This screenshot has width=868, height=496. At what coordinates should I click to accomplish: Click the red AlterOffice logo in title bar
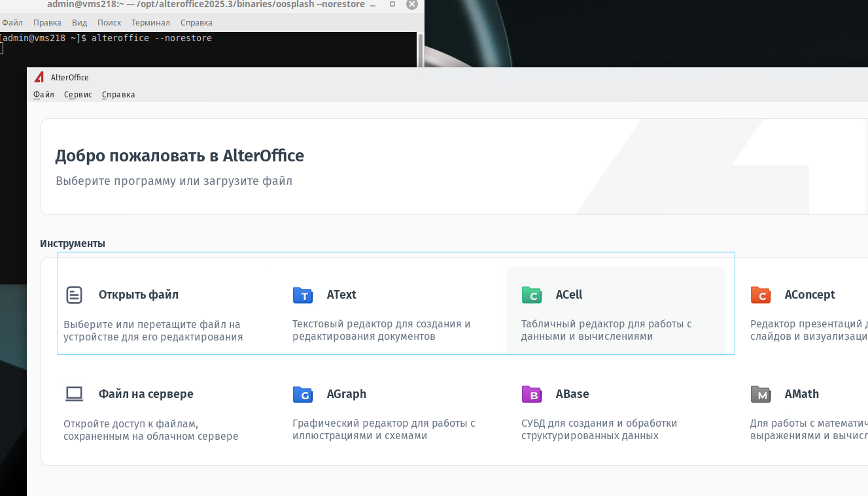[x=40, y=77]
